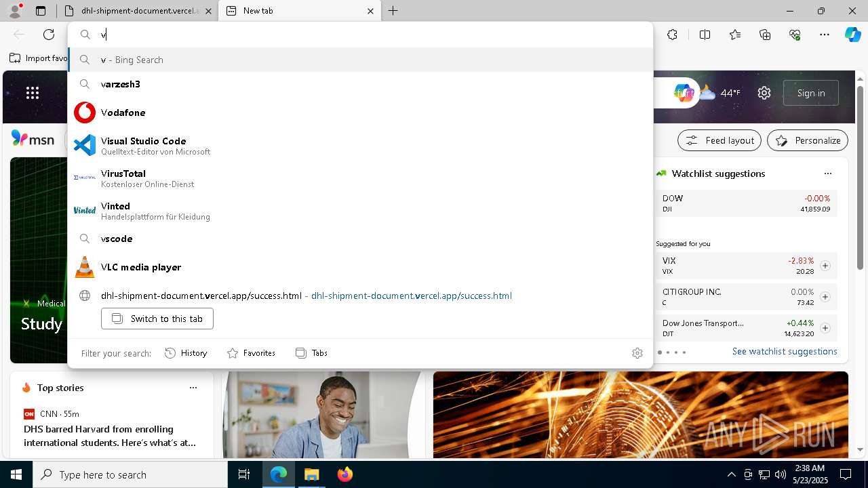Select the VirusTotal suggestion
Screen dimensions: 868x488
click(x=360, y=178)
